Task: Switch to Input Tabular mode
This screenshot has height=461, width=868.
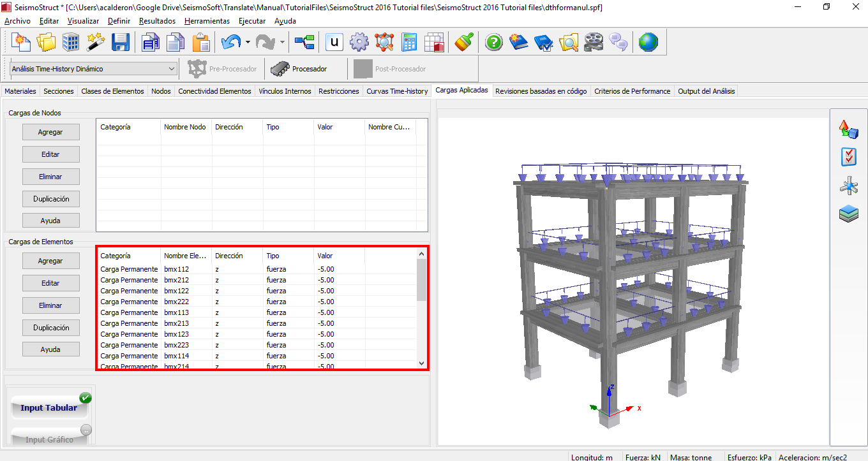Action: point(49,407)
